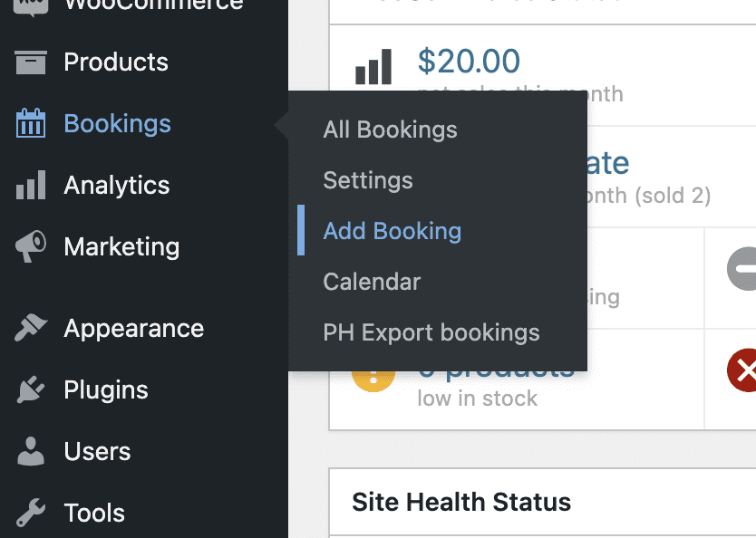The height and width of the screenshot is (538, 756).
Task: Click the Marketing megaphone icon
Action: (x=31, y=246)
